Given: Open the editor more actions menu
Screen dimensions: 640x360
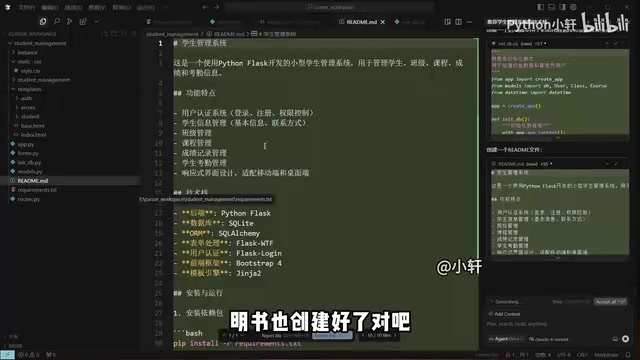Looking at the screenshot, I should [x=469, y=22].
